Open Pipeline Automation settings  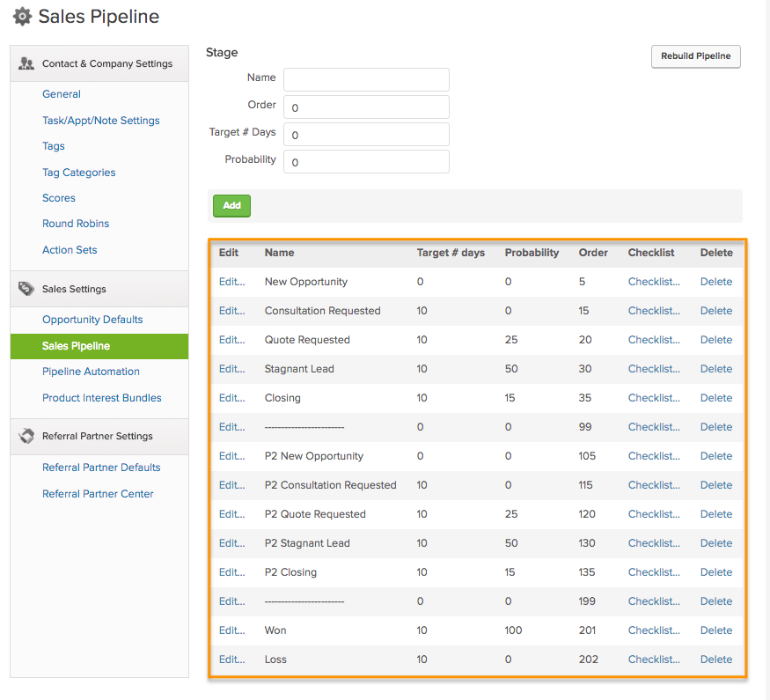(91, 372)
